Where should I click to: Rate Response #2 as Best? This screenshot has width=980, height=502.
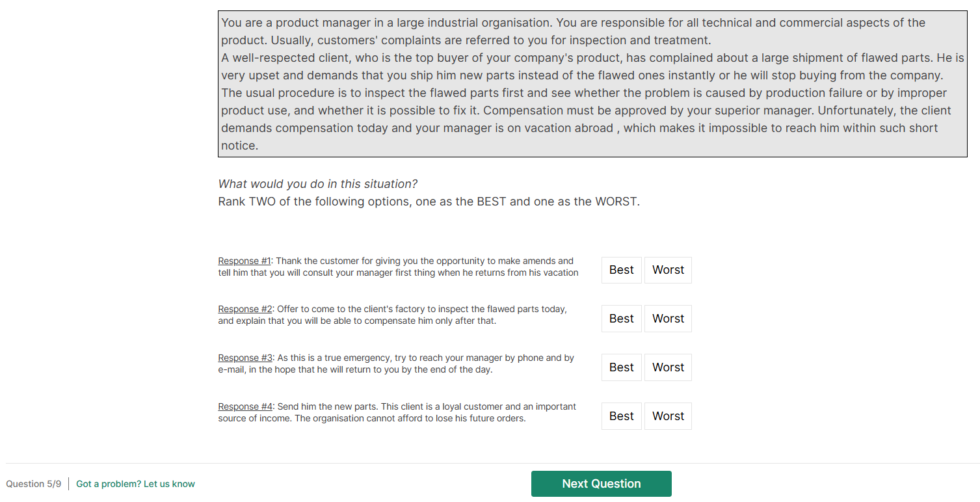[621, 319]
